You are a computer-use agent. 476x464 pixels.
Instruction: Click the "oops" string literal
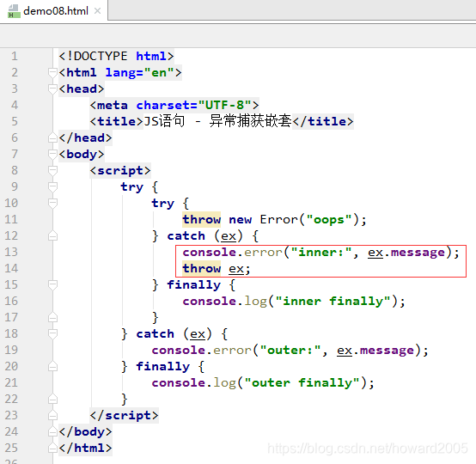pyautogui.click(x=329, y=220)
